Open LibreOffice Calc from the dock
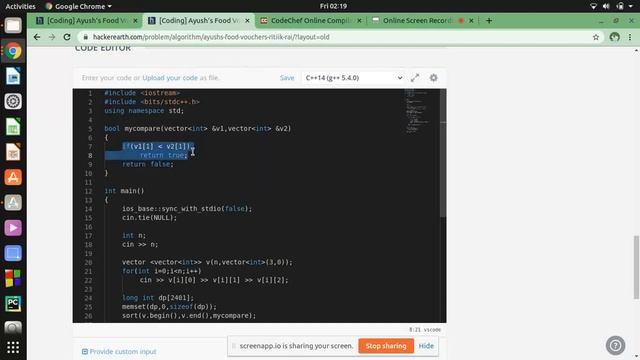 coord(13,127)
